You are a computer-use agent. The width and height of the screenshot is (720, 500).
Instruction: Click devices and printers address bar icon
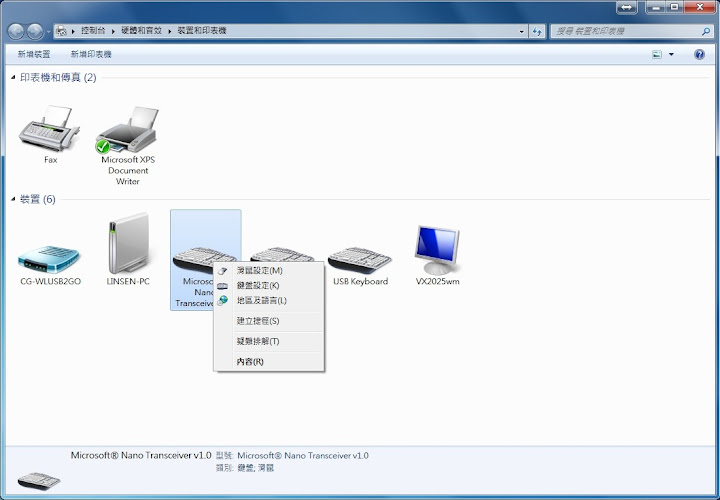click(x=61, y=31)
